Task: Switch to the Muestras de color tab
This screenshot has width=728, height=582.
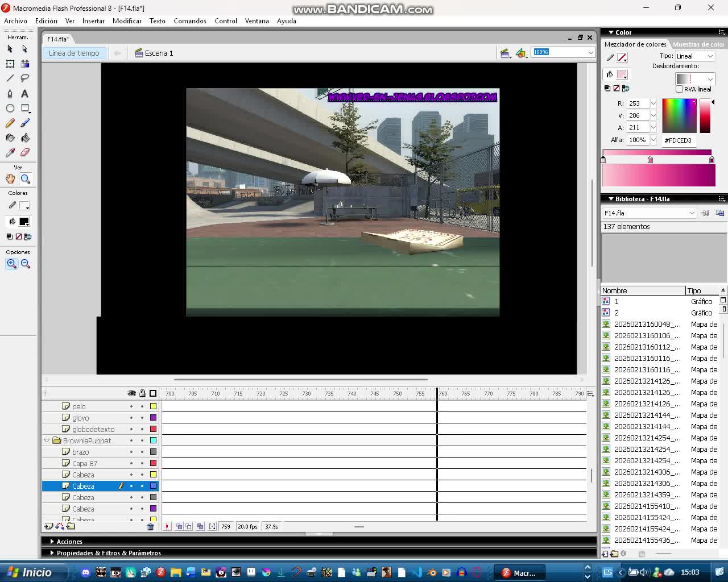Action: [697, 44]
